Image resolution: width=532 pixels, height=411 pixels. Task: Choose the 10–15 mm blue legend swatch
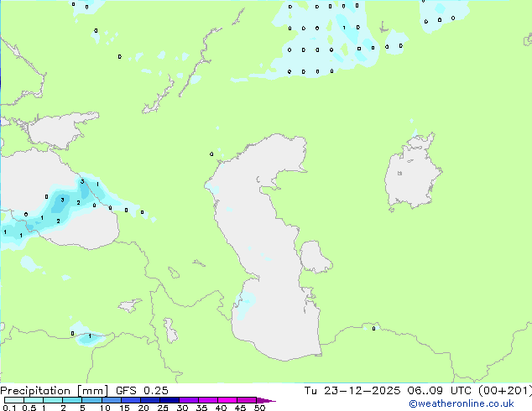point(111,400)
